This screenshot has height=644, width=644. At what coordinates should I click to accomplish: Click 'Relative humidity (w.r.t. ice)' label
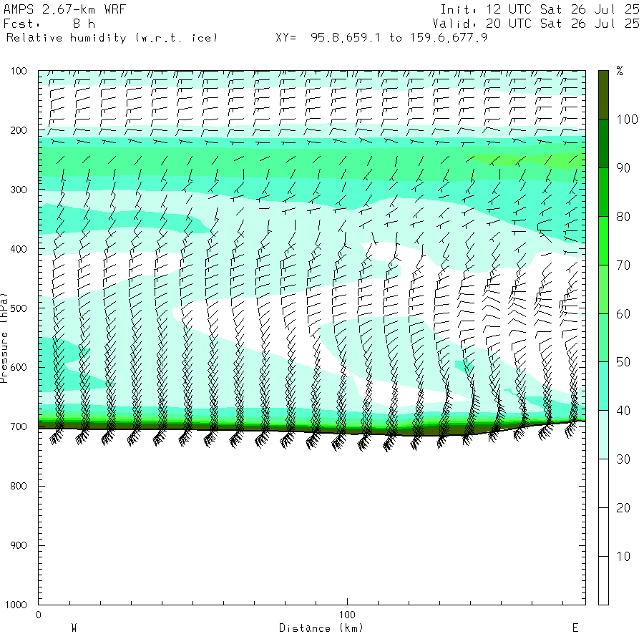coord(112,38)
